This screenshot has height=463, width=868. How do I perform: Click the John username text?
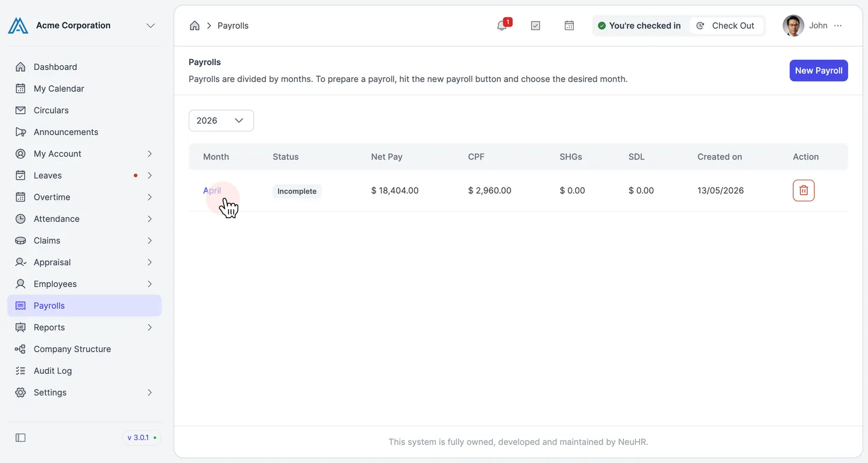click(x=818, y=25)
